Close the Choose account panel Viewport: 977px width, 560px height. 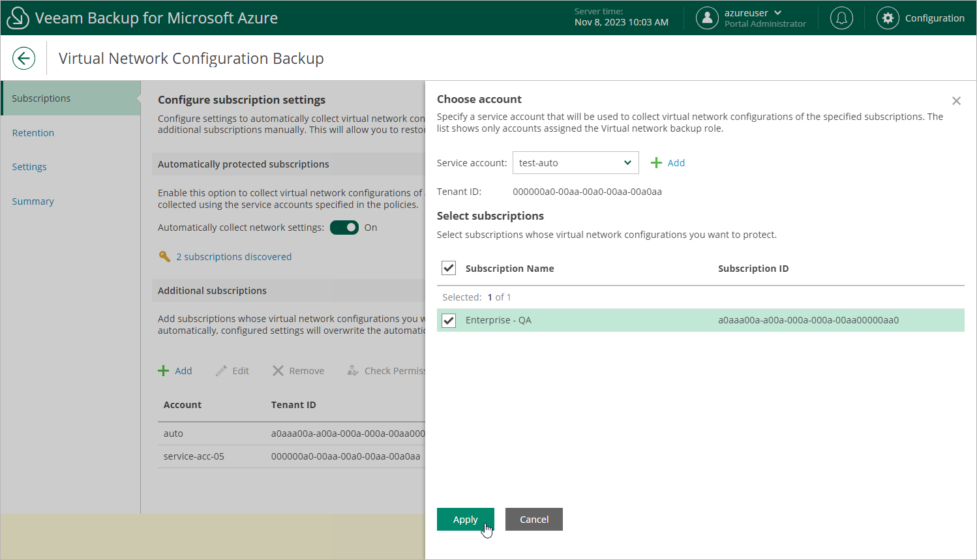point(956,101)
